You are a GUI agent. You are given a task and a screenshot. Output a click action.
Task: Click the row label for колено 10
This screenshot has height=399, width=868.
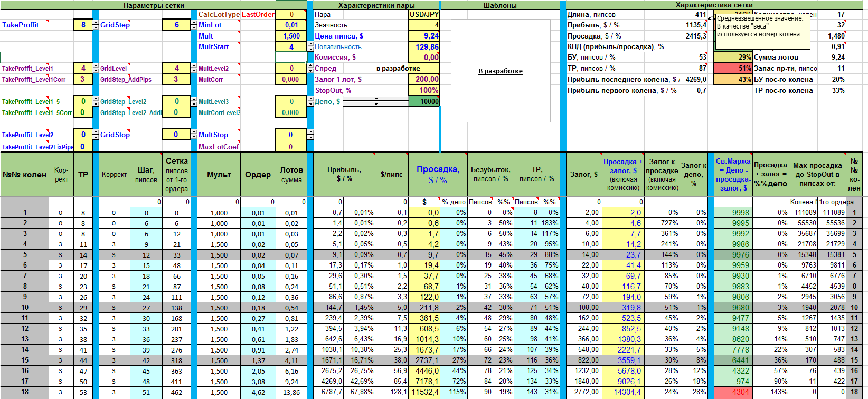click(x=24, y=307)
